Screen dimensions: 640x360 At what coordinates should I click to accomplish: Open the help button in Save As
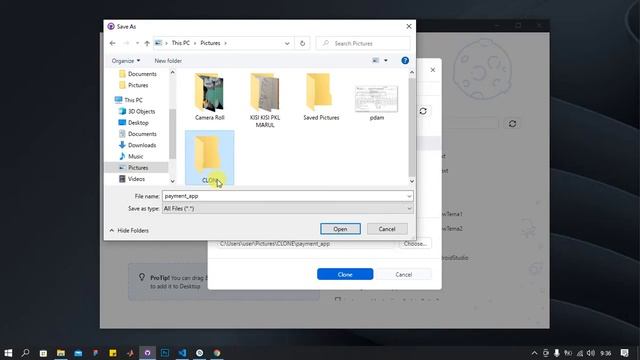[x=405, y=60]
